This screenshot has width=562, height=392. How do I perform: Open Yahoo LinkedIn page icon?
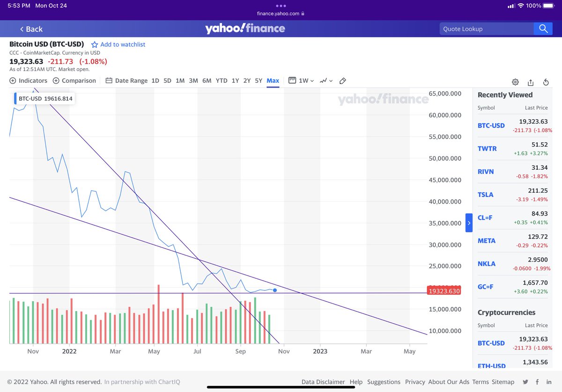pyautogui.click(x=548, y=382)
